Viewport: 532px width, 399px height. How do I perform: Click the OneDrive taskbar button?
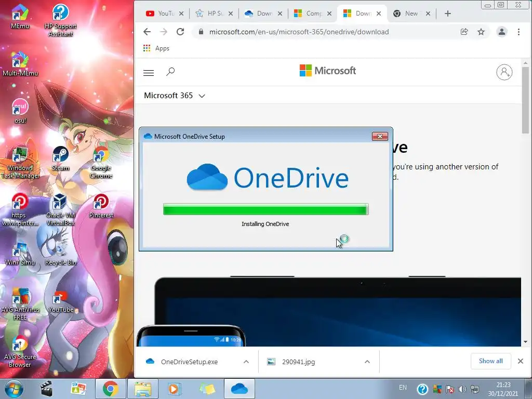[239, 389]
